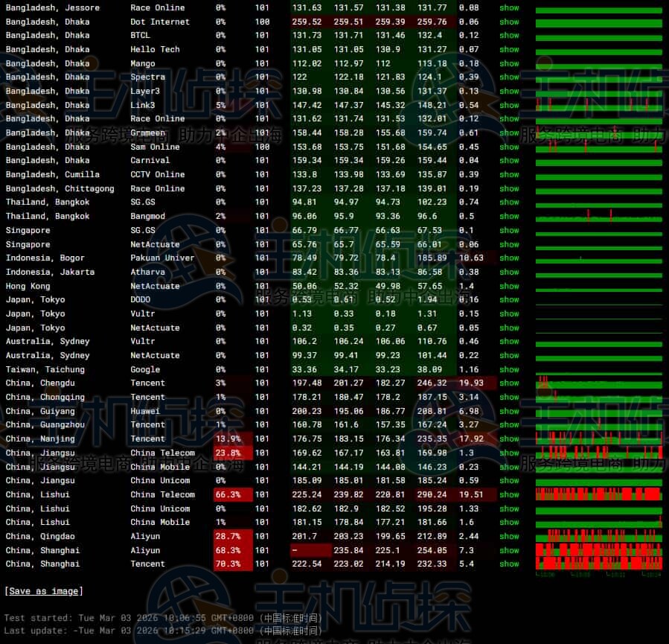Open show link for Hong Kong NetActuate

pos(509,286)
